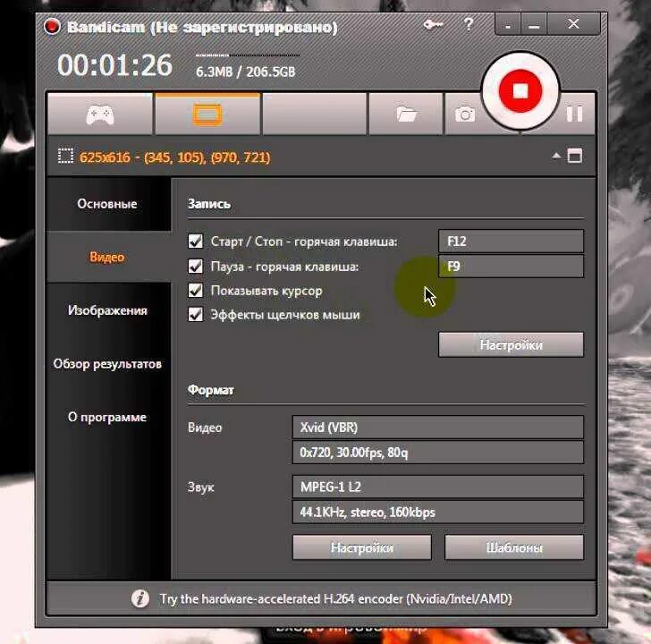Click the hardware-accelerated H.264 encoder tip
The image size is (651, 644).
(336, 598)
